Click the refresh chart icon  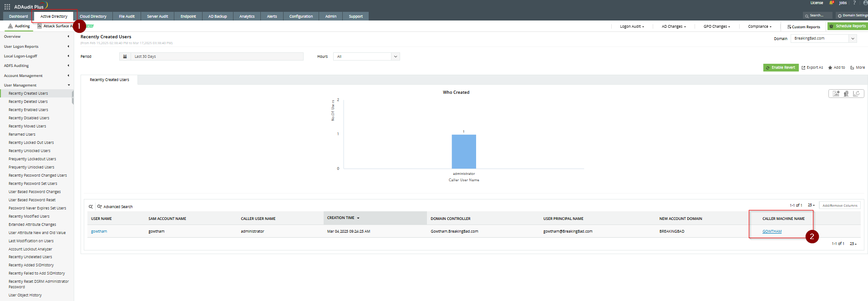856,94
